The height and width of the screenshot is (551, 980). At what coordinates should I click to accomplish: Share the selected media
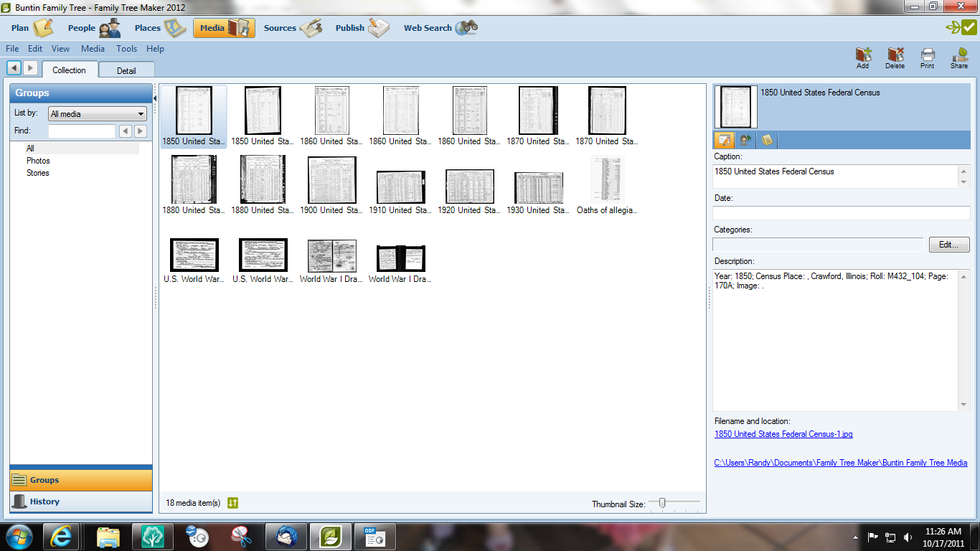click(959, 57)
